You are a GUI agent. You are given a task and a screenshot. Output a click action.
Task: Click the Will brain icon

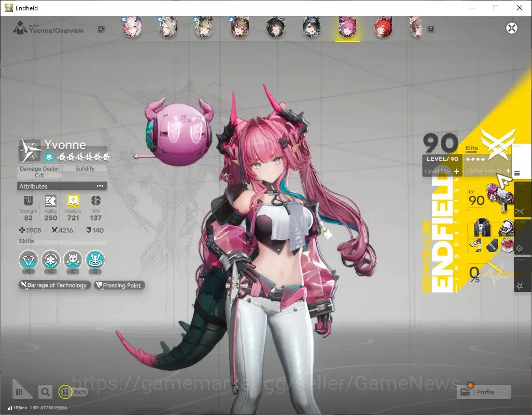[x=96, y=201]
